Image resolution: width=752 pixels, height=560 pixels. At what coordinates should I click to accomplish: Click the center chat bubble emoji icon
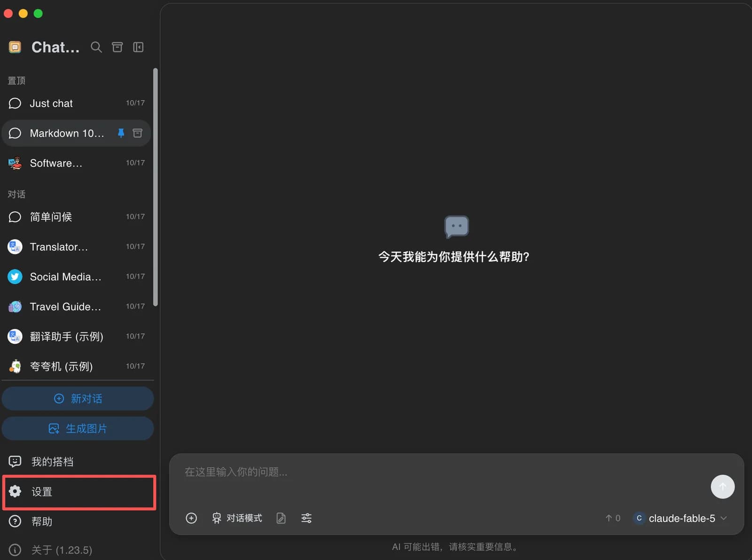tap(456, 227)
